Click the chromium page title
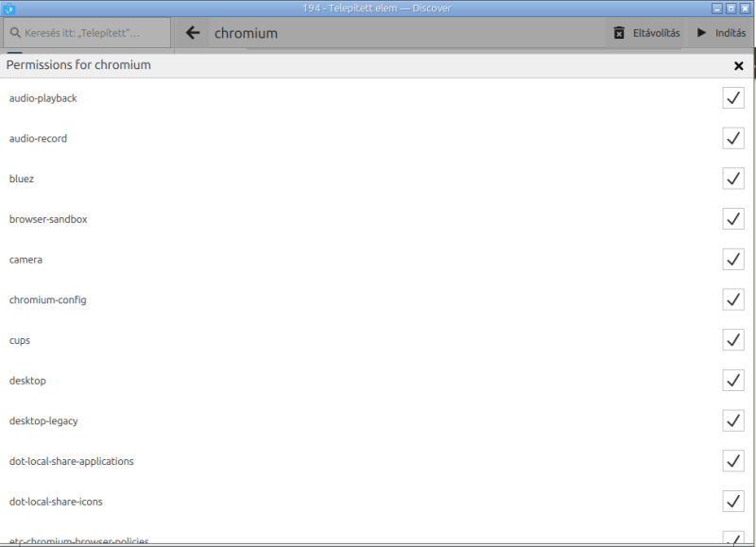756x547 pixels. tap(246, 33)
